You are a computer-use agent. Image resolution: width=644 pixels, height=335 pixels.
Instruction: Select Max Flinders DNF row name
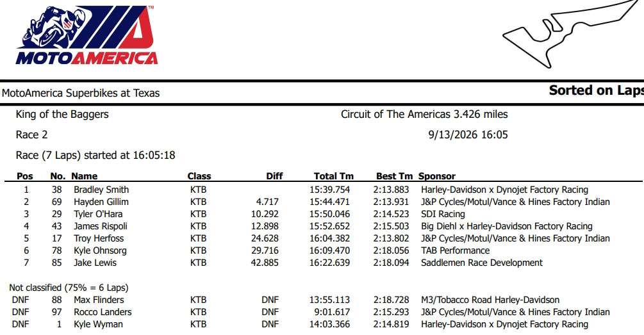[x=99, y=300]
